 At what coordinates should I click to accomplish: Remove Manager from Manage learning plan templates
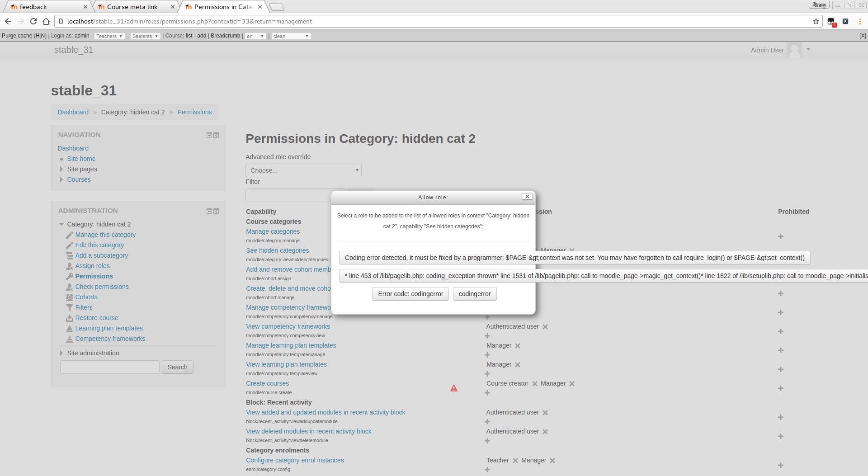[x=518, y=346]
